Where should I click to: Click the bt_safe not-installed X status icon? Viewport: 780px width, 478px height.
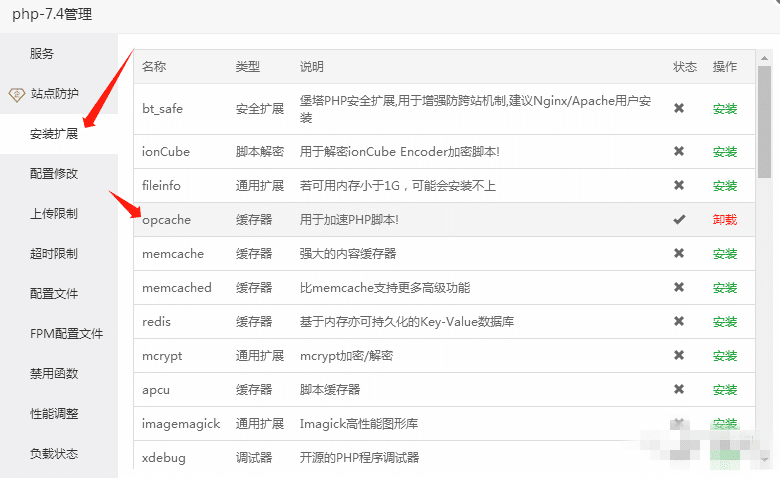(x=679, y=108)
